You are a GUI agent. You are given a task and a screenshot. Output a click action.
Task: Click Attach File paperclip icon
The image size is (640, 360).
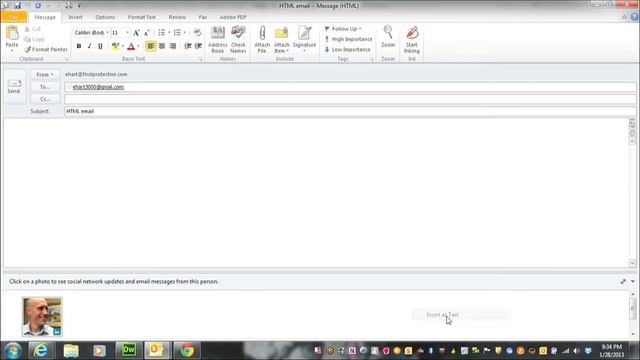tap(262, 33)
